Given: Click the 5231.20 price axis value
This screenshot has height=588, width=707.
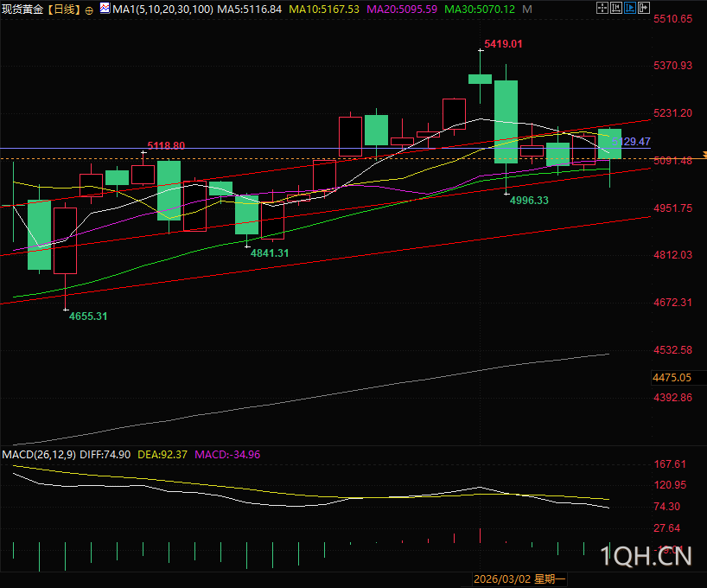Looking at the screenshot, I should pyautogui.click(x=672, y=113).
